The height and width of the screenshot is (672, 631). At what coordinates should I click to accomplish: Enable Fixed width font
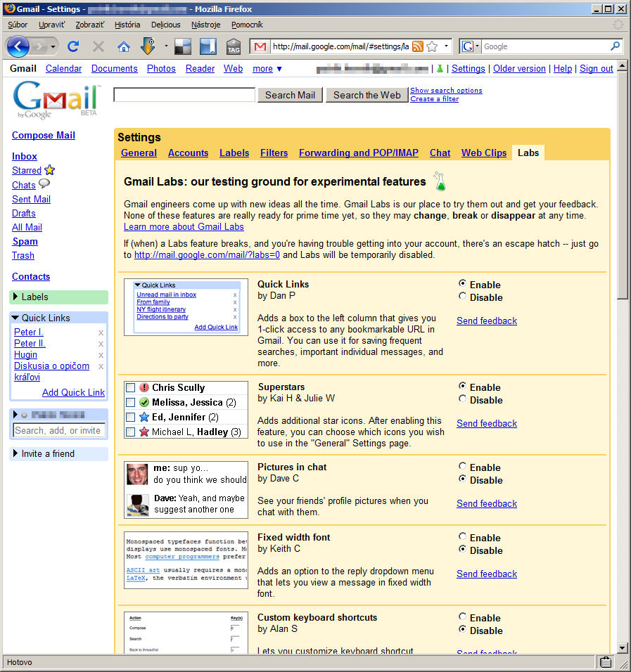click(x=462, y=536)
